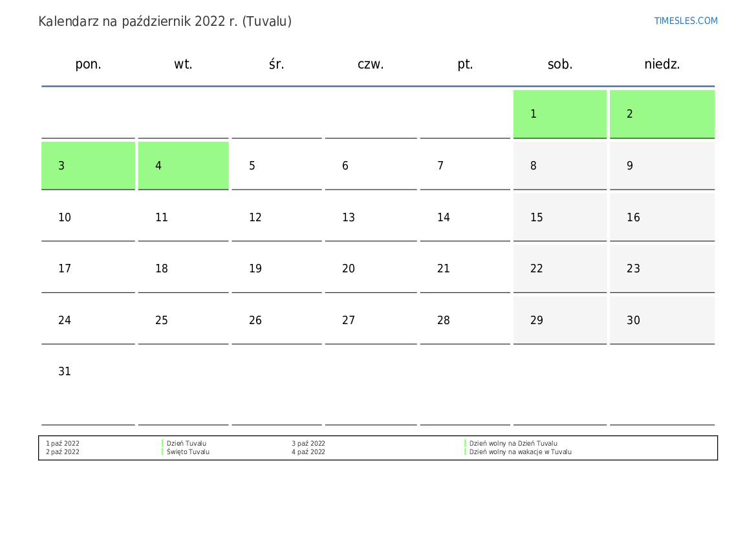Click legend date '2 paź 2022'
The height and width of the screenshot is (535, 756).
[x=63, y=452]
